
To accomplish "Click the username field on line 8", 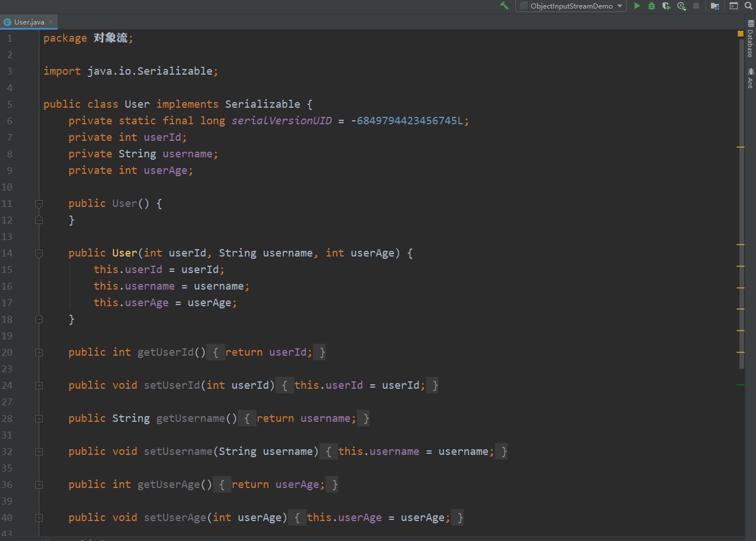I will (188, 154).
